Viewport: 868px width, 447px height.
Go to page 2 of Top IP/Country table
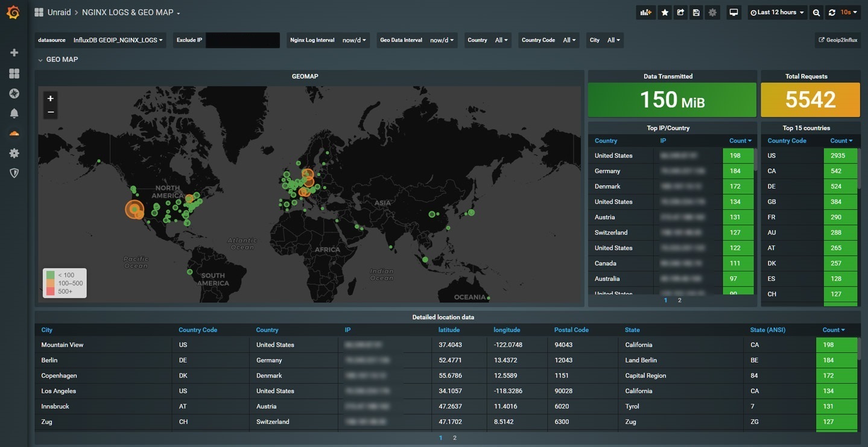pyautogui.click(x=679, y=299)
